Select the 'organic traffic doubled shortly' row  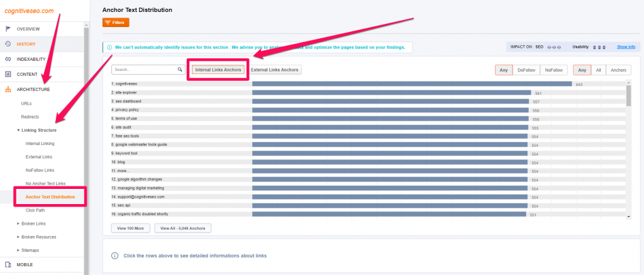[x=368, y=214]
